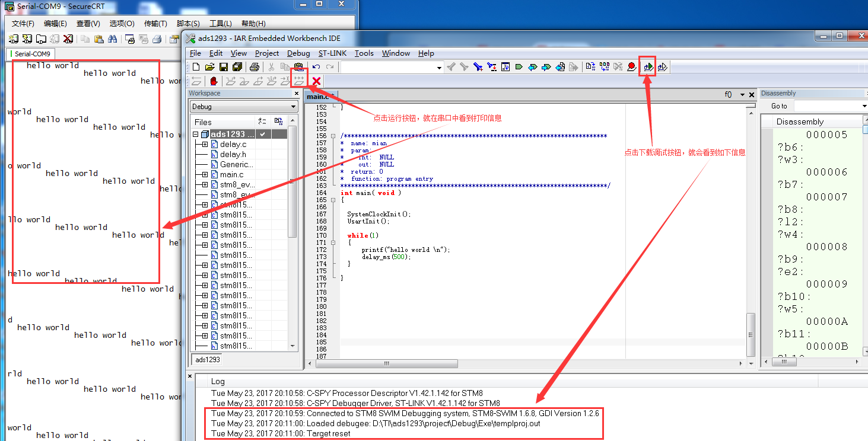The height and width of the screenshot is (441, 868).
Task: Open the Debug configuration dropdown in Workspace
Action: pos(294,107)
